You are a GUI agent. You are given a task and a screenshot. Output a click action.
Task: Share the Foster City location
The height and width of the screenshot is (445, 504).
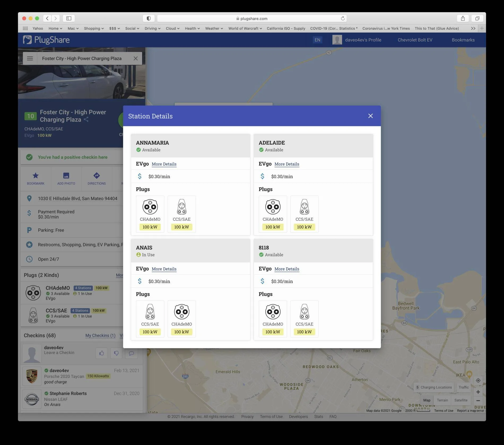(86, 120)
